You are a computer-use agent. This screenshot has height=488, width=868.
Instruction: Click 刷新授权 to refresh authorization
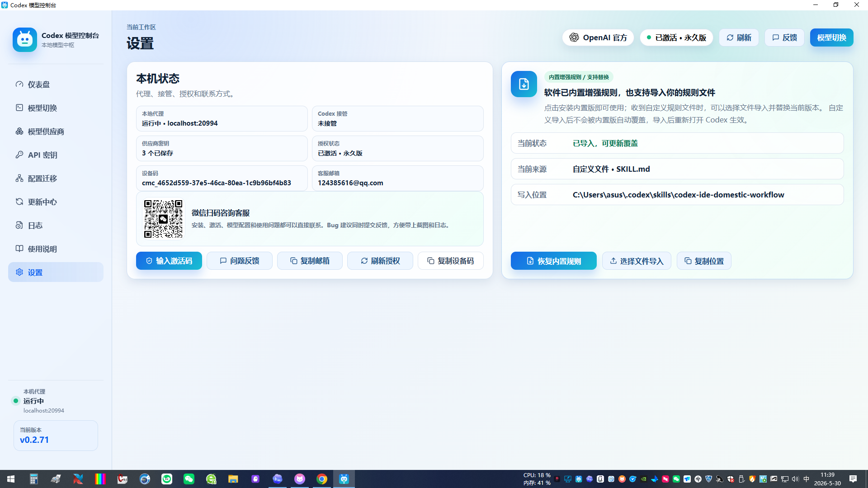[380, 261]
